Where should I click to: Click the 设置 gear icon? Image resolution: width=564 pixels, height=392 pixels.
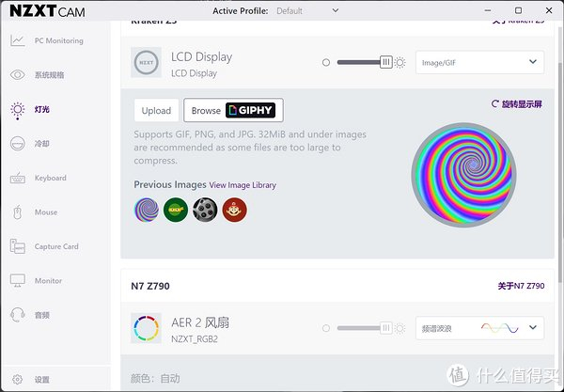click(x=17, y=379)
